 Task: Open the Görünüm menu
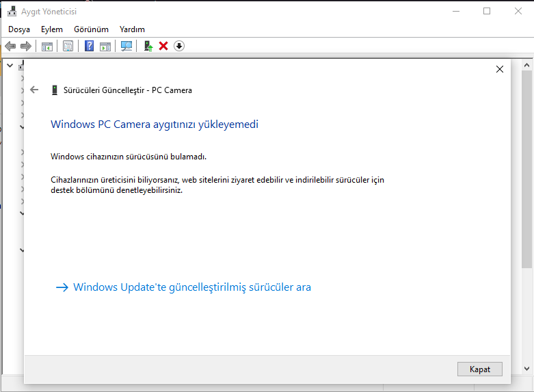point(91,29)
